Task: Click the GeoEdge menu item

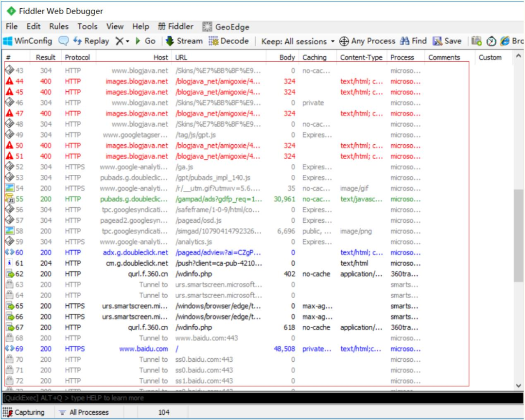Action: click(226, 27)
